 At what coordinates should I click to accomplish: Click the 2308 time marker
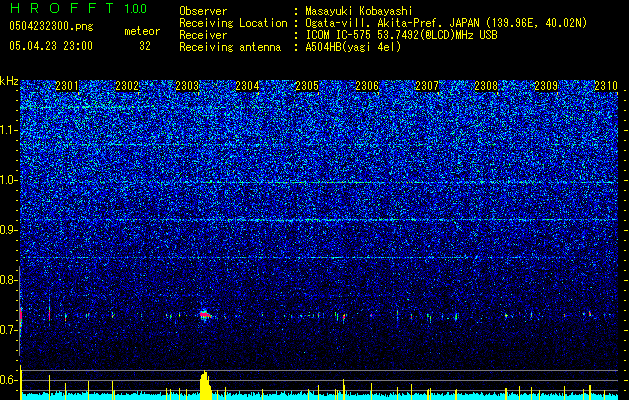point(486,86)
